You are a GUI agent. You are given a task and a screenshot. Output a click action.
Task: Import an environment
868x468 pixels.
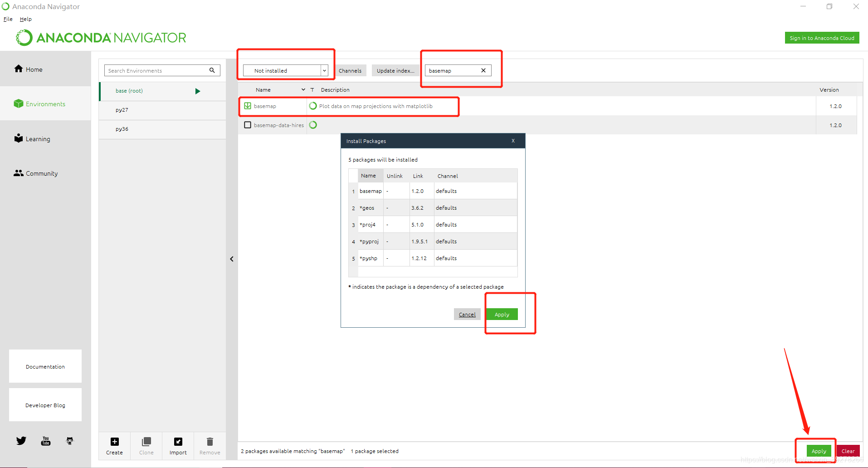coord(178,446)
